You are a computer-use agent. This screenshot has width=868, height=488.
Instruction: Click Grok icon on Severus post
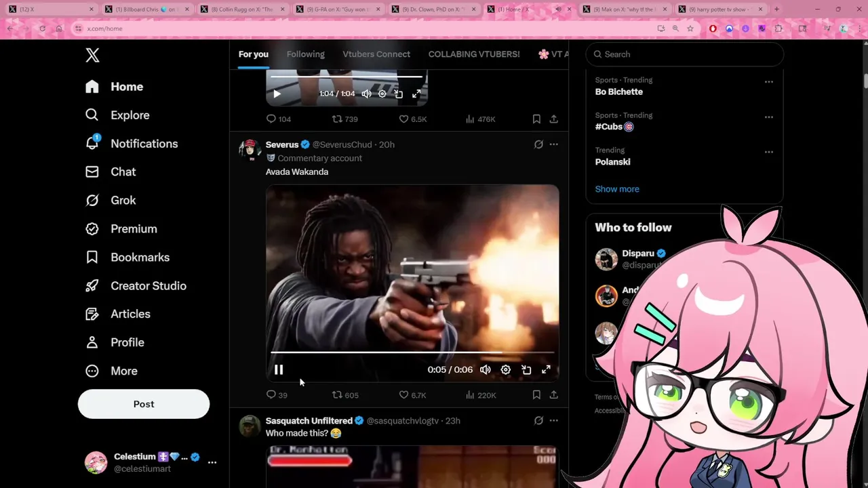point(538,144)
